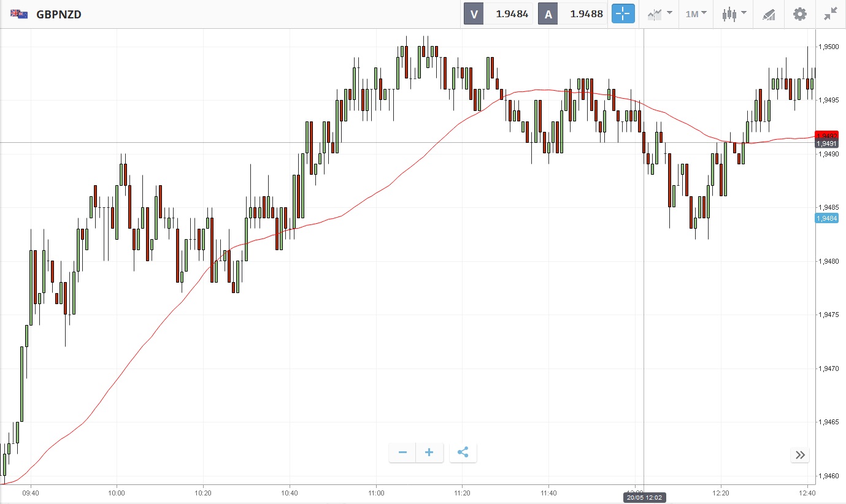846x504 pixels.
Task: Click the sell price 1.9484
Action: click(512, 13)
